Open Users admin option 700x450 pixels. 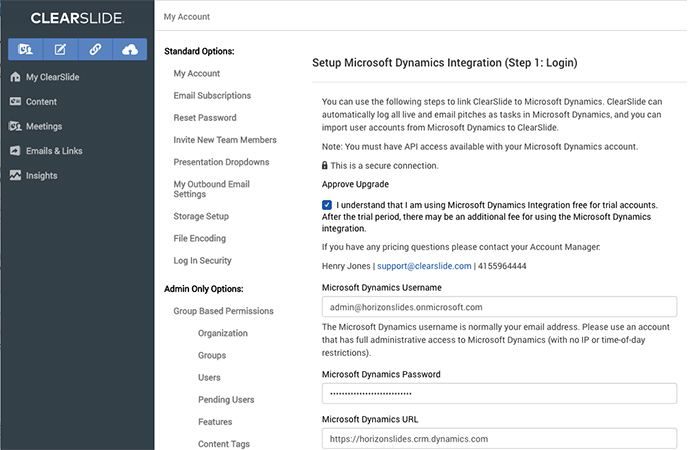(x=209, y=377)
